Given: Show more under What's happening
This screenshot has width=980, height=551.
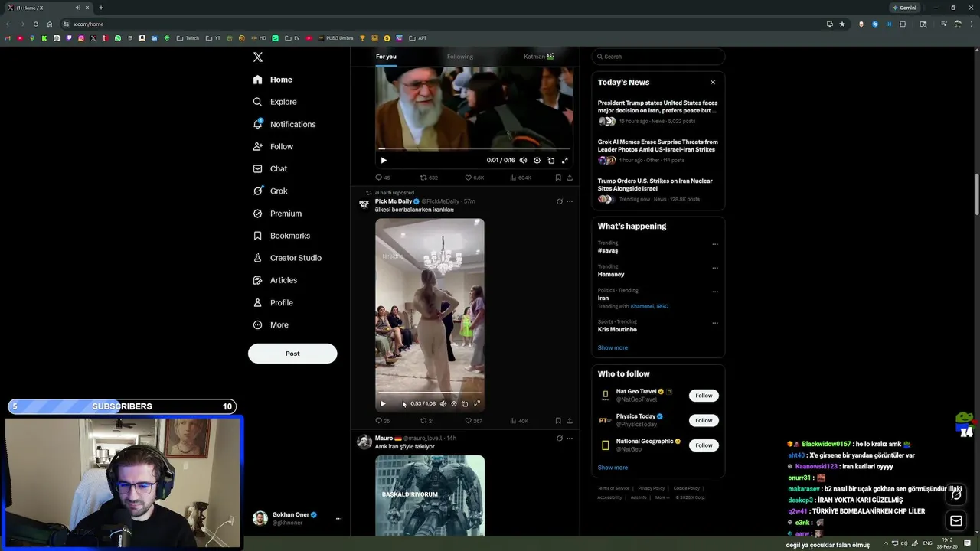Looking at the screenshot, I should pyautogui.click(x=612, y=347).
